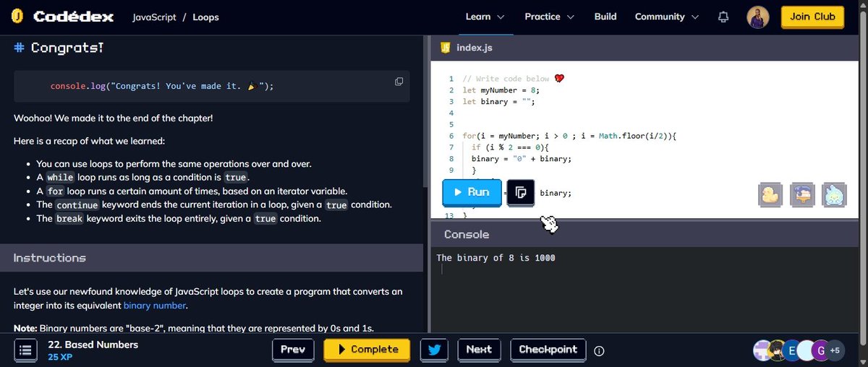Screen dimensions: 868x367
Task: Click the '25 XP' label
Action: pos(60,357)
